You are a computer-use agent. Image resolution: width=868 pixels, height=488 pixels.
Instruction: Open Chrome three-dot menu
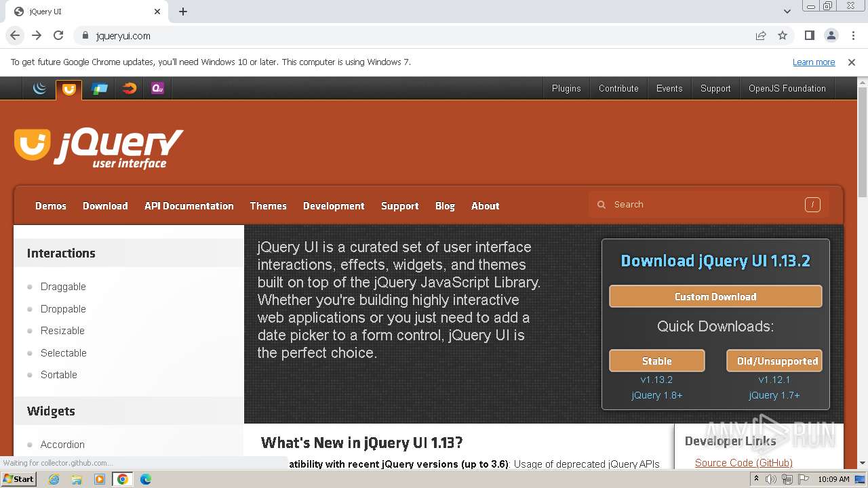click(x=852, y=36)
